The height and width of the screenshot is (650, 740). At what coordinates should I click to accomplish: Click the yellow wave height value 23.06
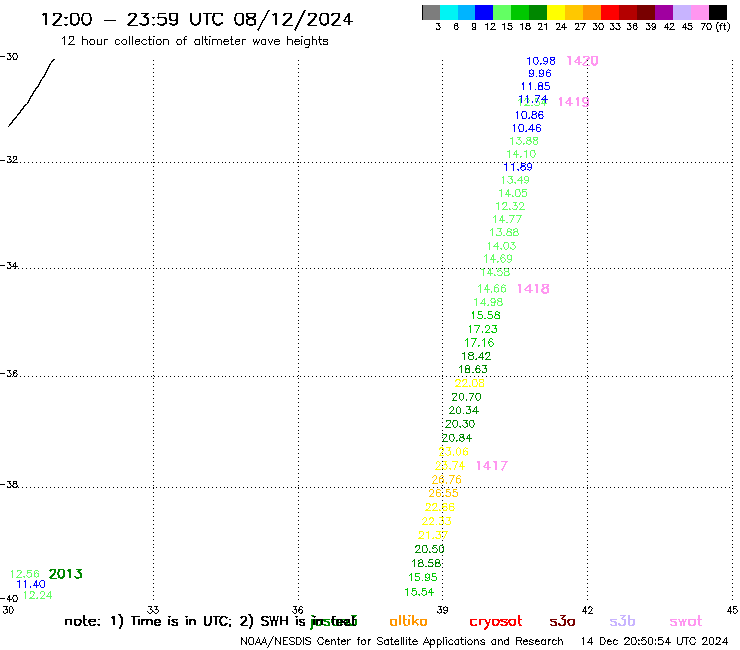pyautogui.click(x=454, y=452)
